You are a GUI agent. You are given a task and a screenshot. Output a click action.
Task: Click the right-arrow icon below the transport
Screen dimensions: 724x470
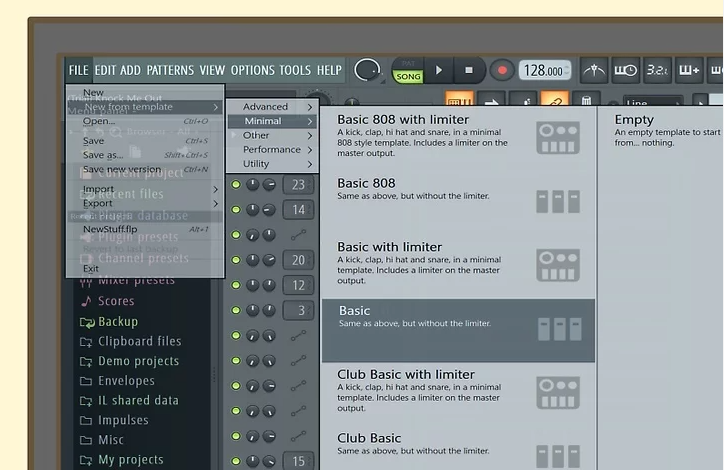(492, 99)
